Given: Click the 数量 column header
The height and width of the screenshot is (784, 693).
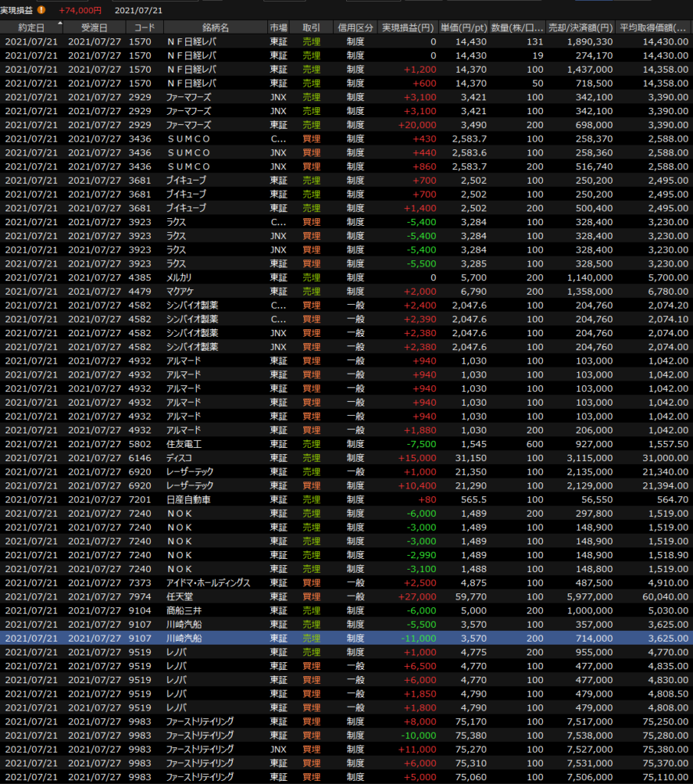Looking at the screenshot, I should (518, 28).
